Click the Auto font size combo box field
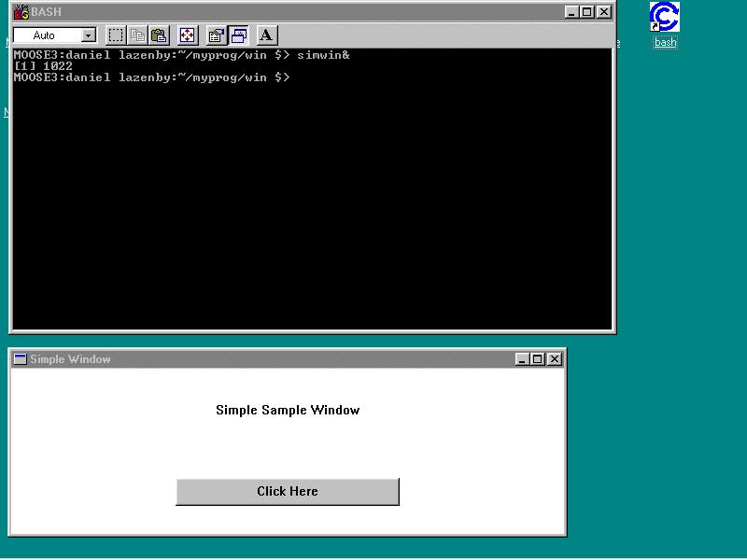 47,35
